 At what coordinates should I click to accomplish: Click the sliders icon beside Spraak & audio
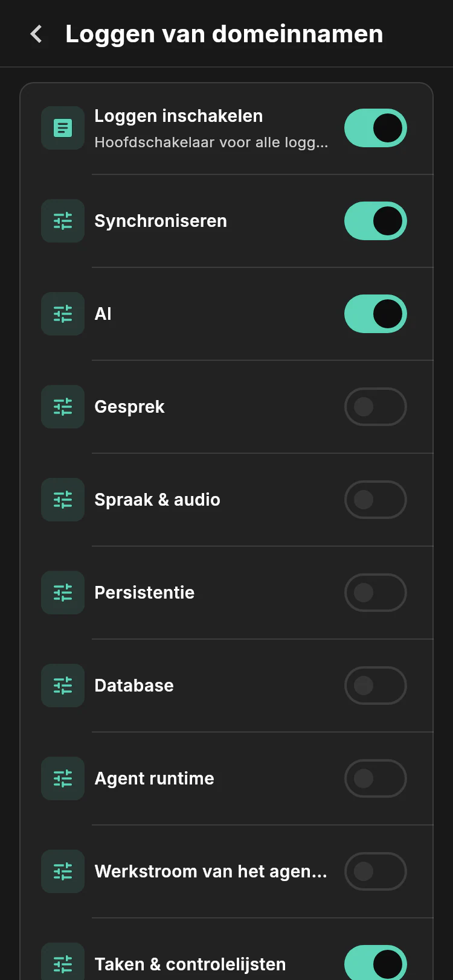[63, 500]
